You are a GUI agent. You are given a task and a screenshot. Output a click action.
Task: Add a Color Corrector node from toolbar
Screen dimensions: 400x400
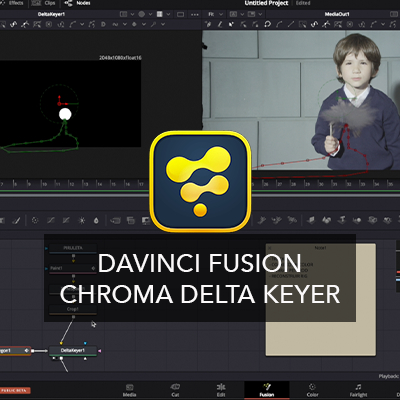click(35, 220)
